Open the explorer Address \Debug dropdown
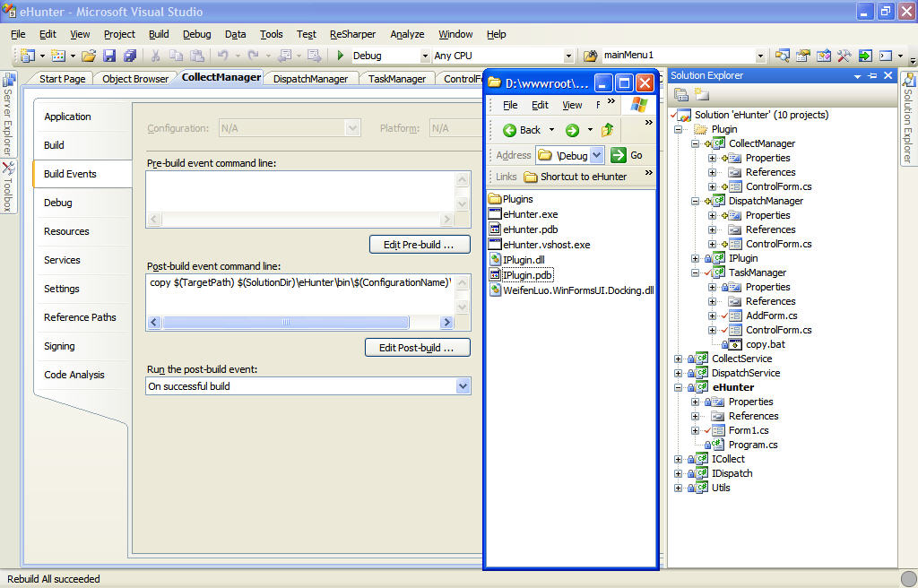This screenshot has height=588, width=918. [596, 155]
